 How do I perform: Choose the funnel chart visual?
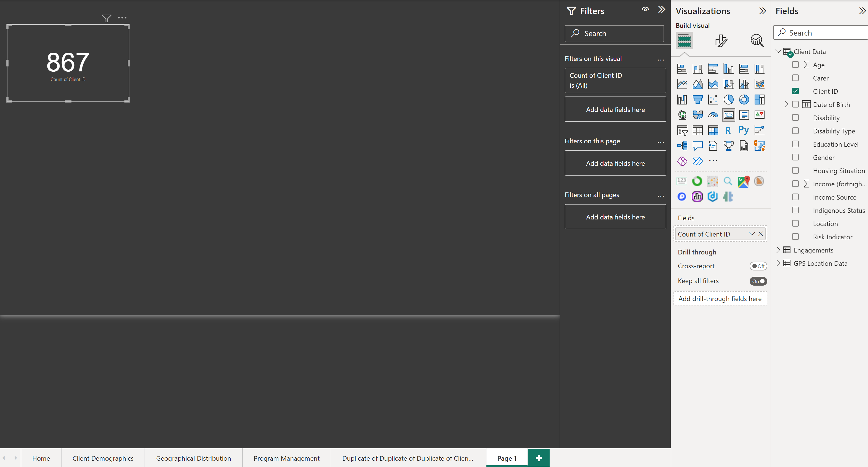coord(697,99)
